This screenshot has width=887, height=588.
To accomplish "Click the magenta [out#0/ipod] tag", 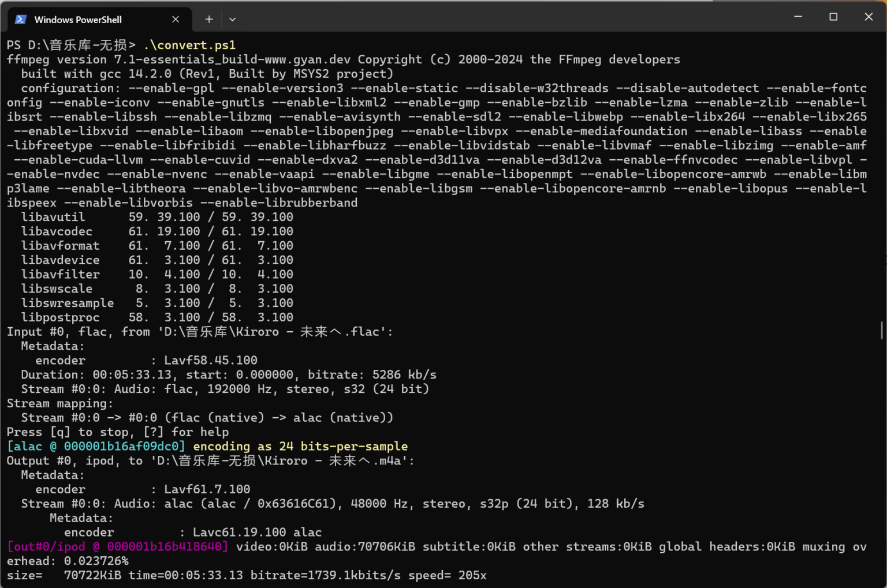I will point(117,546).
